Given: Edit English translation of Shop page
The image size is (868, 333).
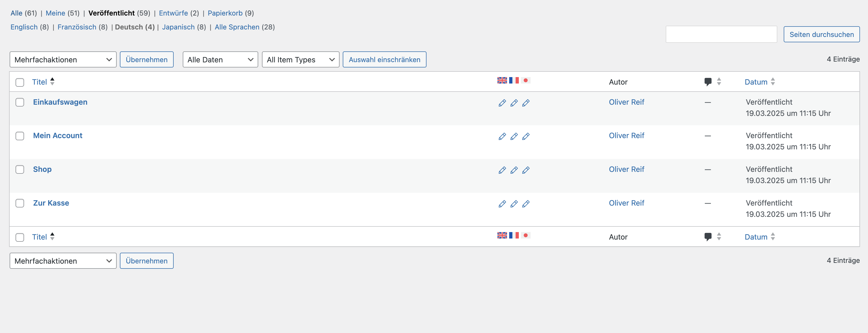Looking at the screenshot, I should [502, 170].
